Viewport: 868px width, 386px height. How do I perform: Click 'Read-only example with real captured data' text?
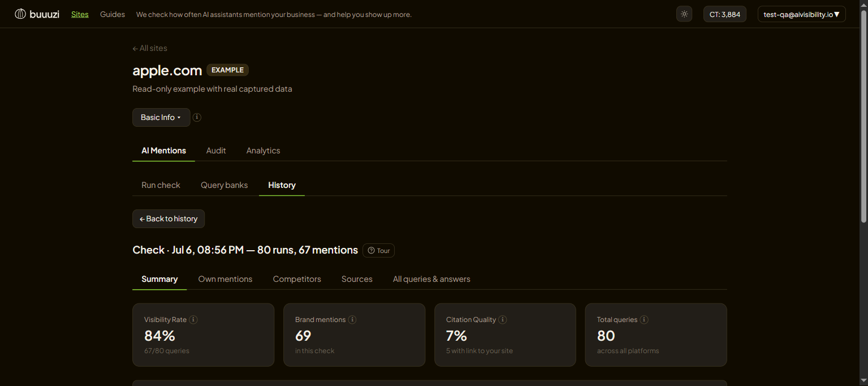(x=212, y=89)
